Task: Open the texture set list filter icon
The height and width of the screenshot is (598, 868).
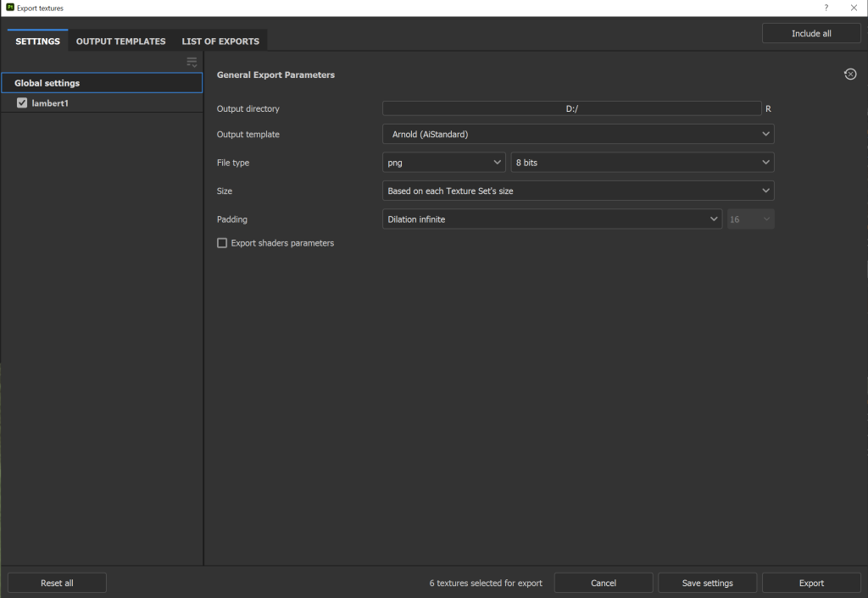Action: (192, 62)
